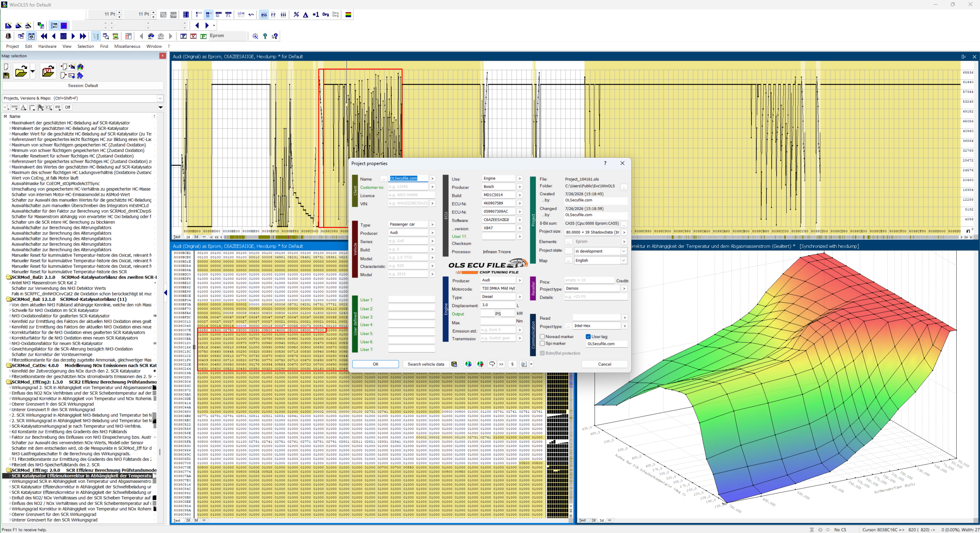980x533 pixels.
Task: Click the new blank page icon in Map selection
Action: click(x=6, y=67)
